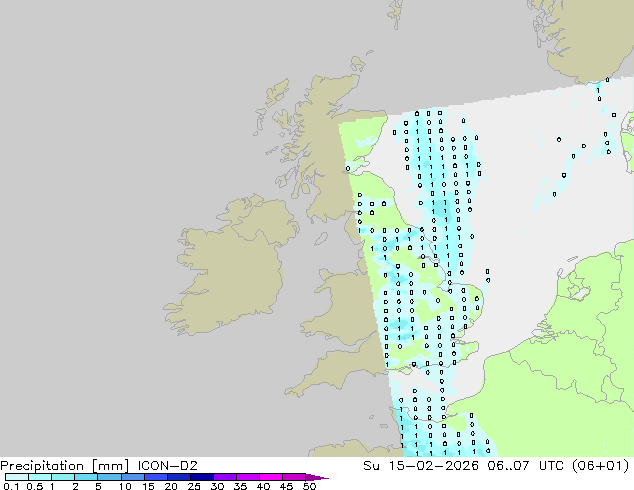Click the ICON-D2 model label
This screenshot has width=634, height=490.
click(167, 466)
